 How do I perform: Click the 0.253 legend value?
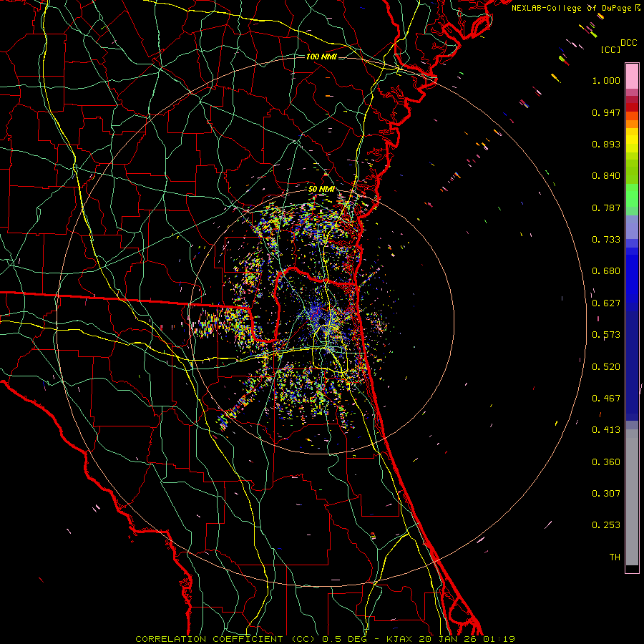tap(606, 525)
